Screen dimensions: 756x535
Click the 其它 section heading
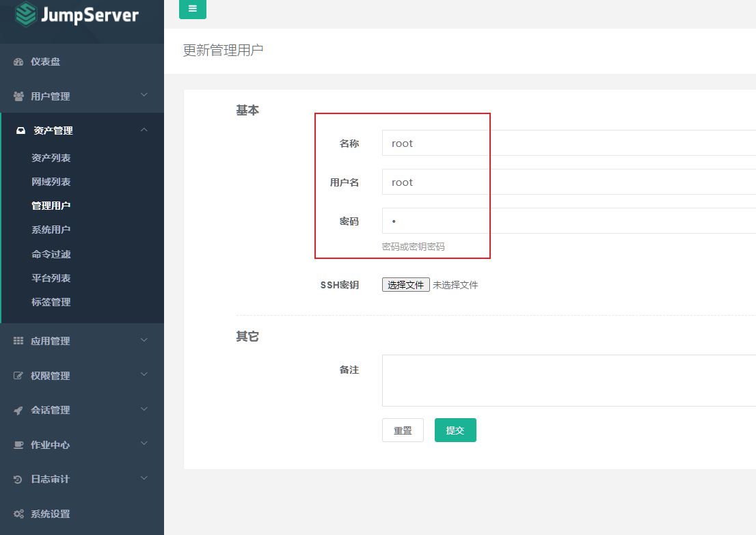247,336
